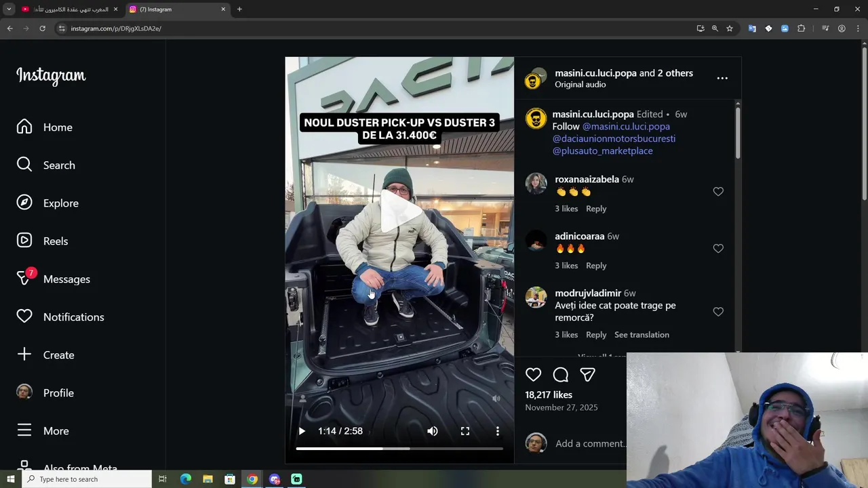
Task: Click the large center play overlay
Action: (x=399, y=211)
